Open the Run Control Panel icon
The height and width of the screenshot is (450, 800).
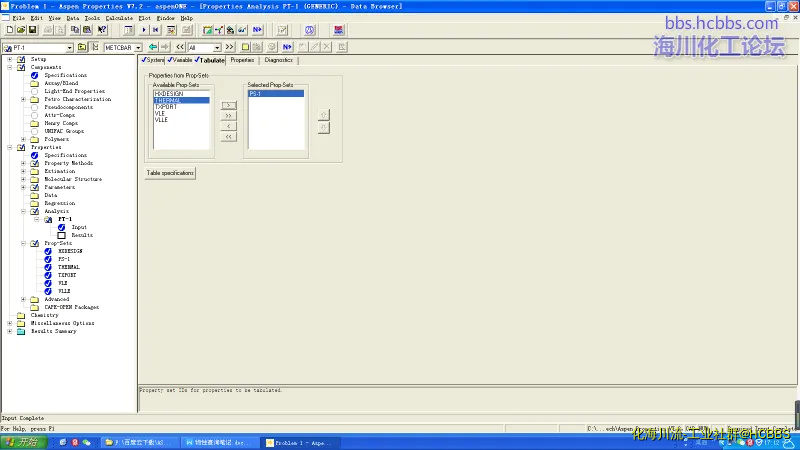tap(171, 30)
